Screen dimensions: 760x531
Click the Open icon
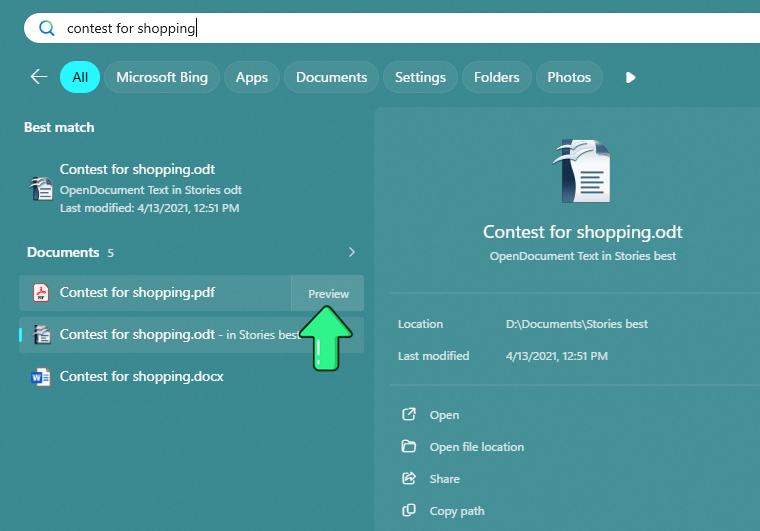click(x=409, y=414)
